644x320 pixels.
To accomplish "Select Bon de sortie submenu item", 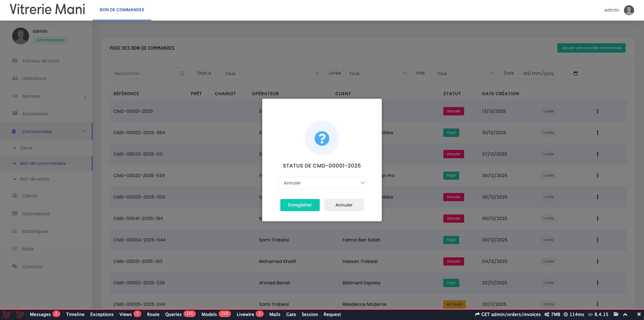I will pos(35,179).
